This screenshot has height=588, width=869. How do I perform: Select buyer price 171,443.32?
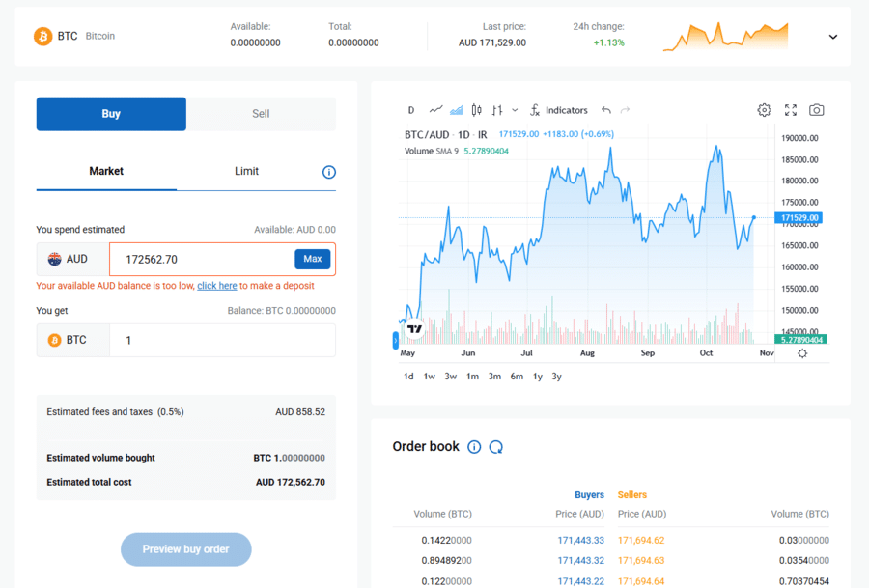pyautogui.click(x=581, y=561)
